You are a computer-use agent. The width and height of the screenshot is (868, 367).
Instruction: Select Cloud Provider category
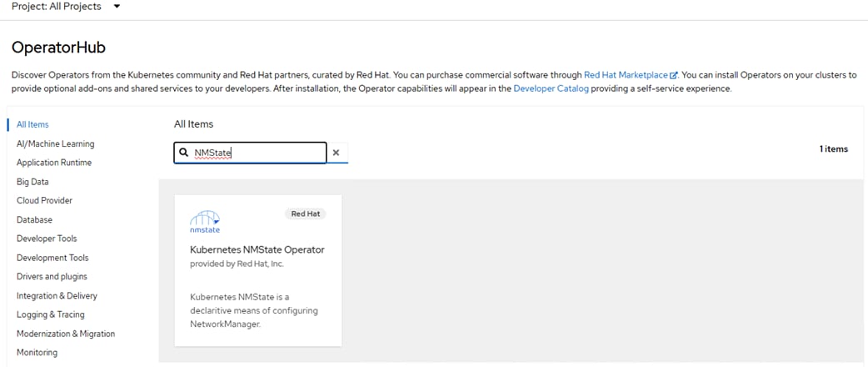(44, 201)
